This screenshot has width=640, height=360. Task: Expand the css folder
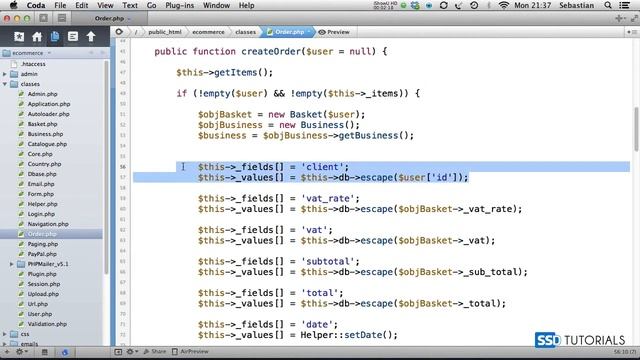click(5, 334)
